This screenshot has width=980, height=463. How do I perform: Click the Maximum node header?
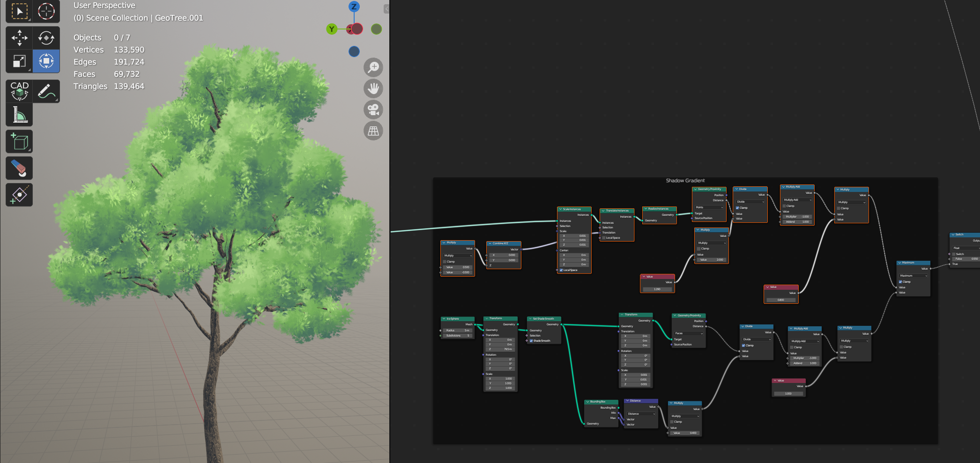(x=913, y=263)
